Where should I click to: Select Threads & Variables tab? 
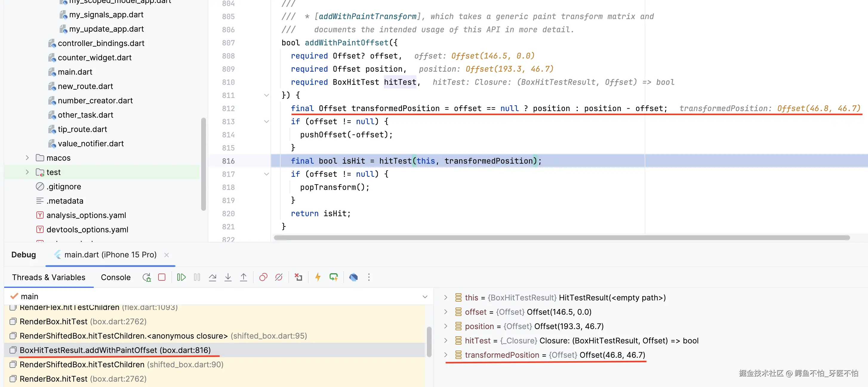click(x=49, y=277)
